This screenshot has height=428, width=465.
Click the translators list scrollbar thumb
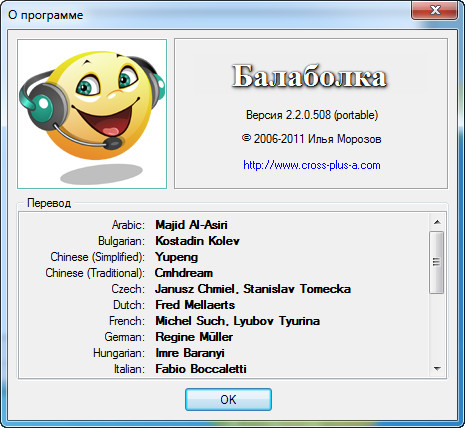pos(437,263)
